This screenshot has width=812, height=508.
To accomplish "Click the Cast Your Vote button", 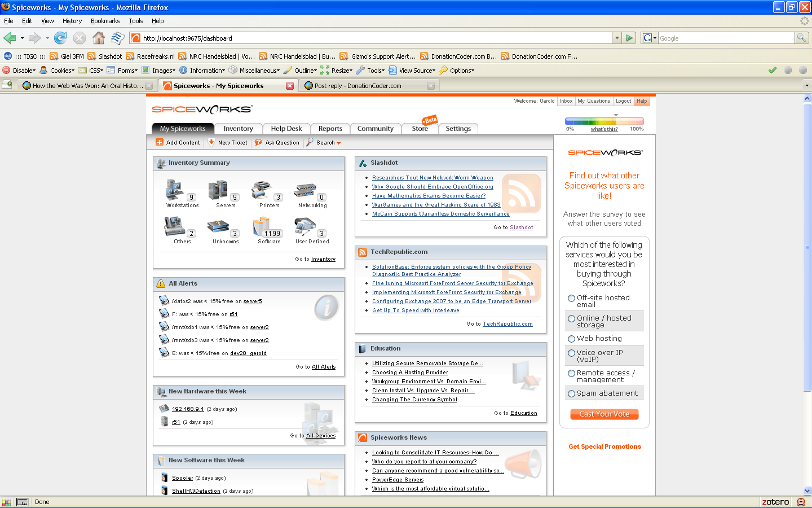I will [604, 414].
